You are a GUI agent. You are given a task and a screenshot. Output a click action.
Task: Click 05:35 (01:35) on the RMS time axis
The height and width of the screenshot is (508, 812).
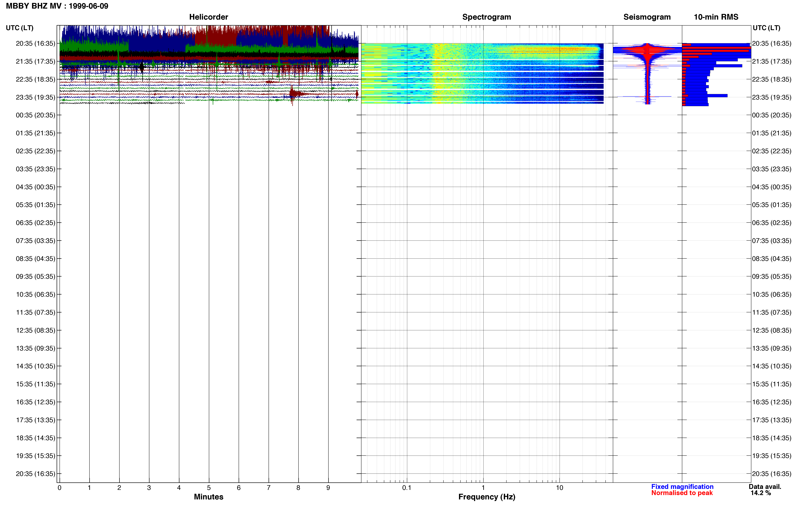click(772, 205)
